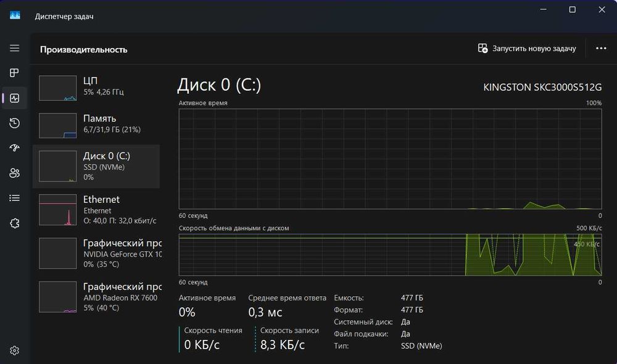Click the "Среднее время ответа" label
The image size is (617, 364).
pos(288,298)
